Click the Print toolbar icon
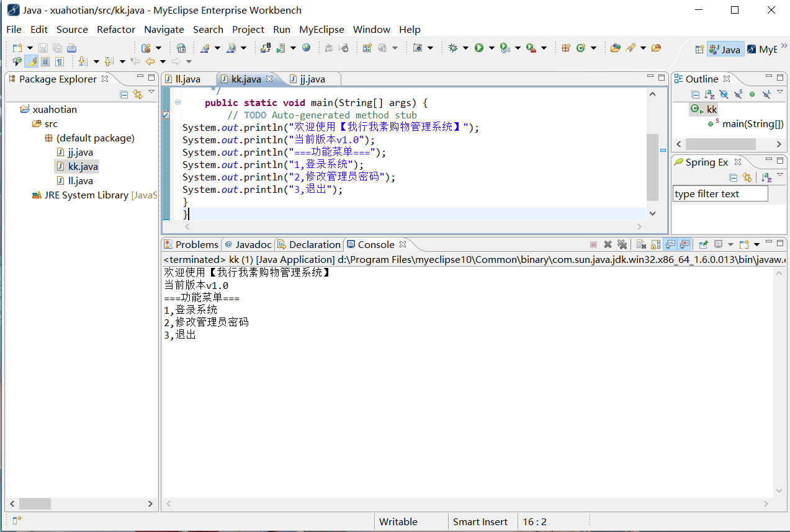790x532 pixels. click(71, 48)
